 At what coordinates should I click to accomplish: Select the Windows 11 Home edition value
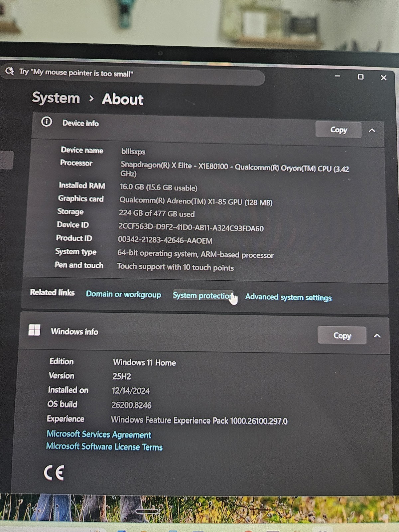144,362
